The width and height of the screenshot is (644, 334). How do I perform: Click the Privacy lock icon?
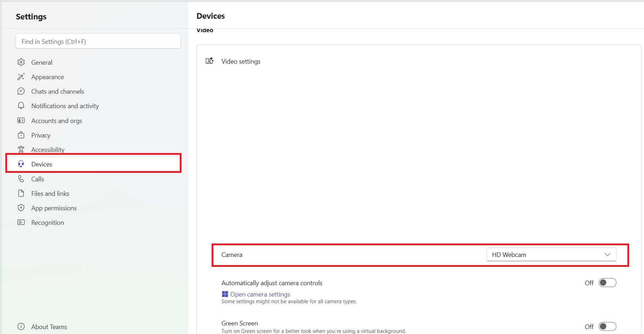[x=21, y=135]
